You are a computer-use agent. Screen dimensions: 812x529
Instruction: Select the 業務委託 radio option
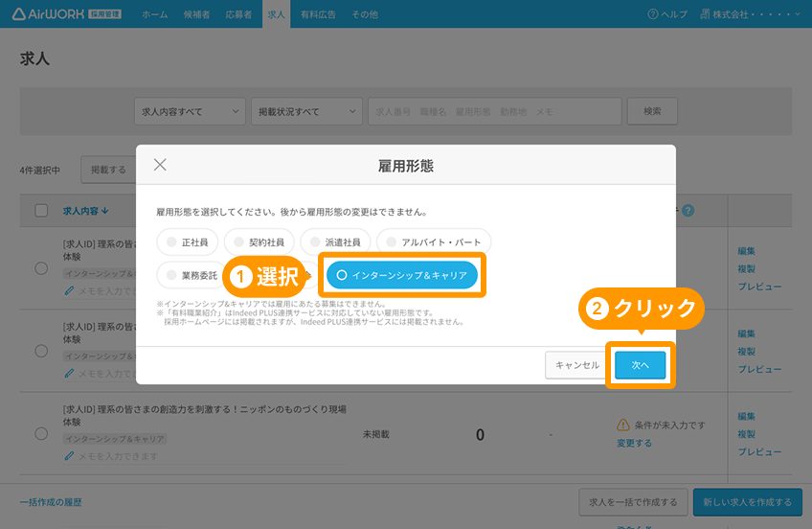pos(192,275)
